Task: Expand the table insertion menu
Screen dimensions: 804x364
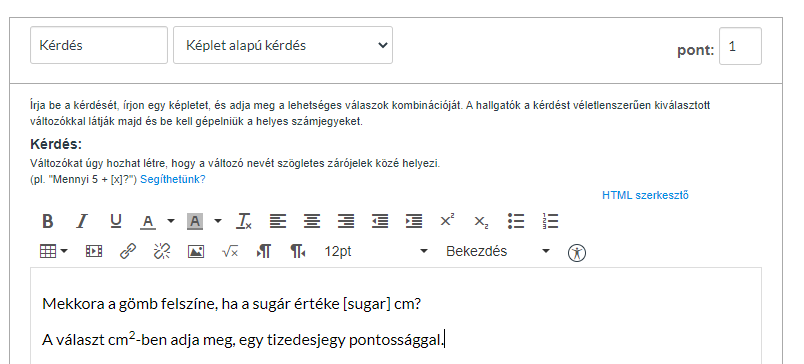Action: point(53,251)
